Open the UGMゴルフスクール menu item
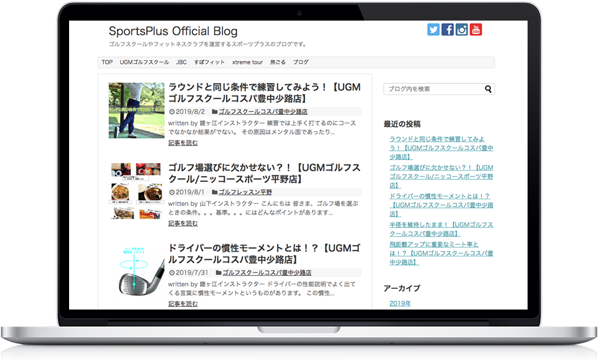 (x=144, y=62)
